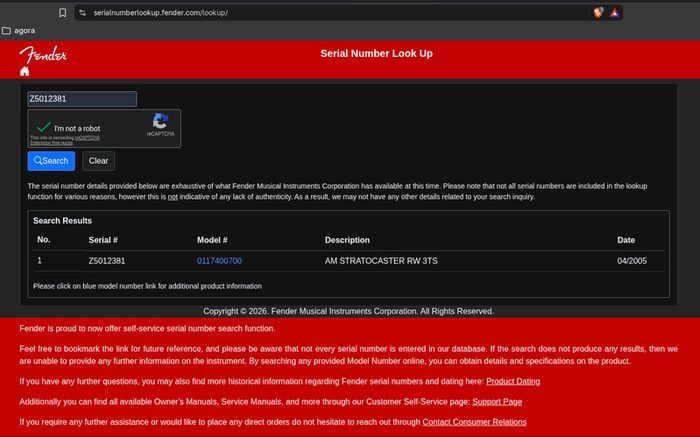Click the copyright notice text

tap(348, 311)
